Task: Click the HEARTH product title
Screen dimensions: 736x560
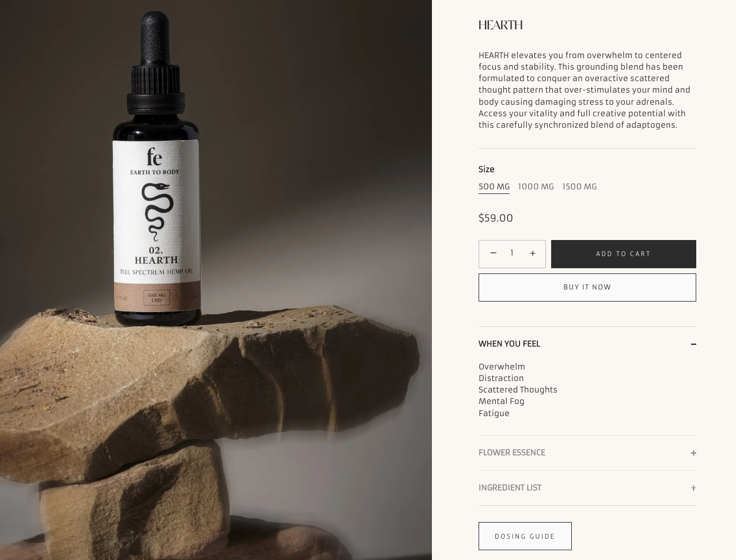Action: (x=500, y=25)
